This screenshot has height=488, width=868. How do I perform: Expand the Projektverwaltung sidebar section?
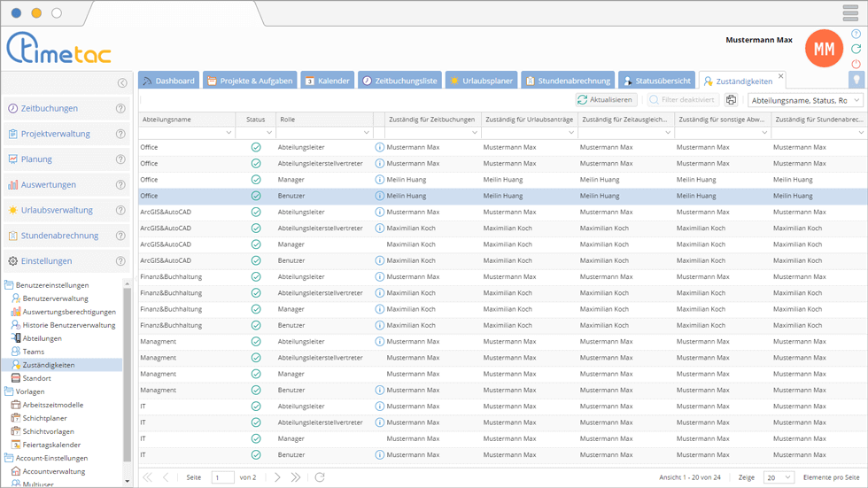tap(55, 135)
